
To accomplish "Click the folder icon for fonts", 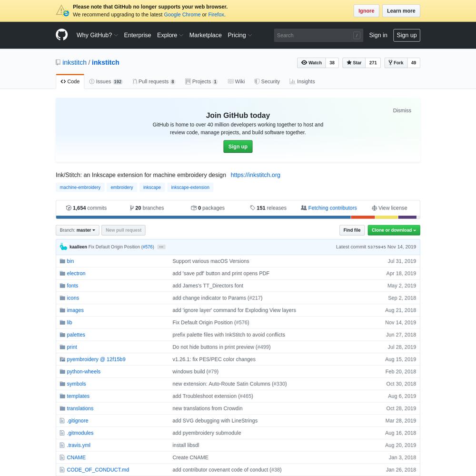I will (62, 286).
